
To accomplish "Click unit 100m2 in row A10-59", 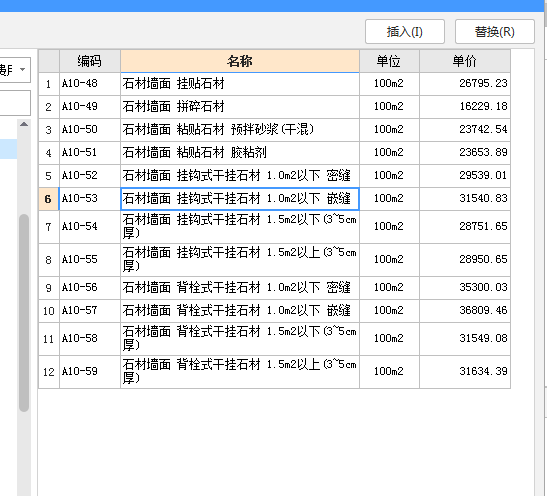I will click(389, 372).
